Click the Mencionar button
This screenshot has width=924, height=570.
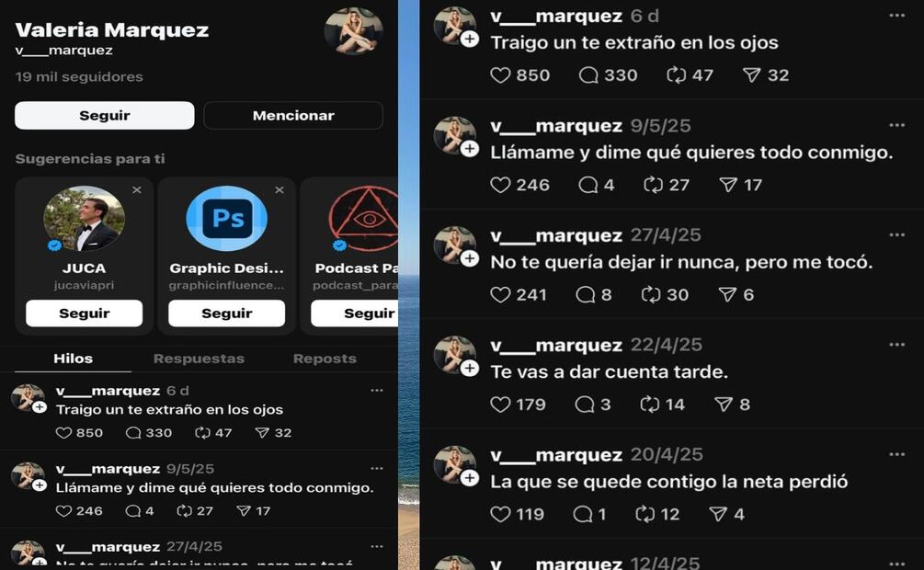pyautogui.click(x=293, y=116)
